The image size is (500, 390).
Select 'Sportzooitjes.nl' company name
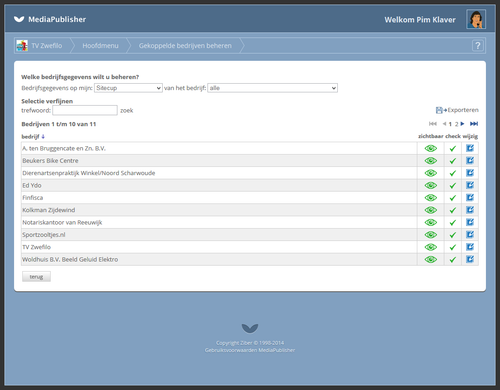(x=44, y=235)
